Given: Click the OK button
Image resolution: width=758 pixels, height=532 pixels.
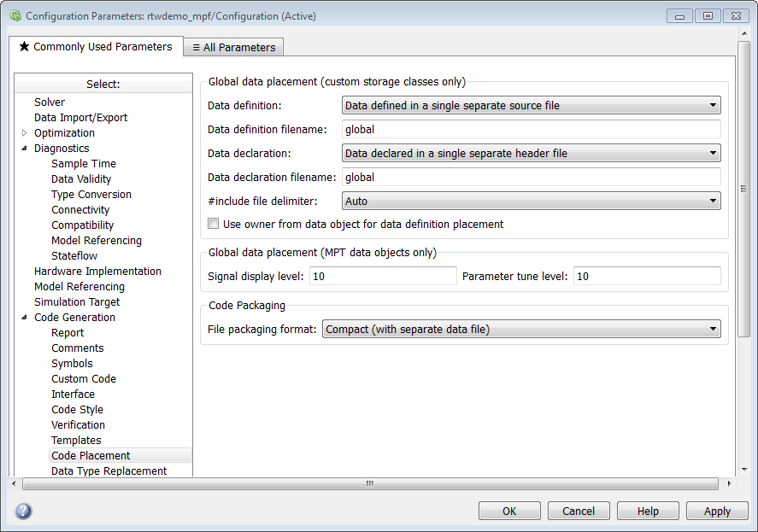Looking at the screenshot, I should click(x=509, y=511).
